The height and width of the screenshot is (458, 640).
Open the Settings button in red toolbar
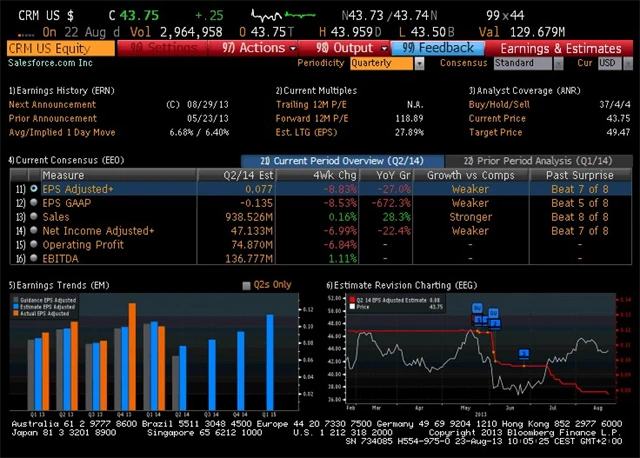[166, 47]
